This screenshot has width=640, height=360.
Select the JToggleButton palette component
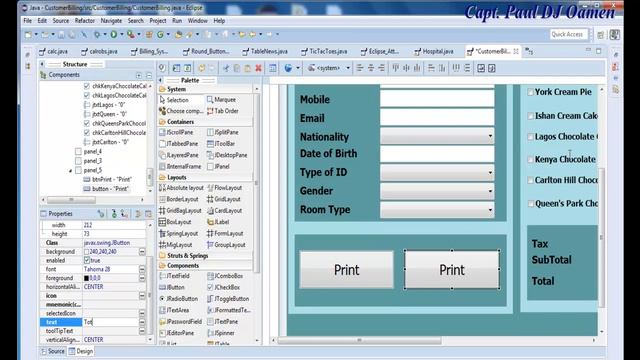[228, 299]
